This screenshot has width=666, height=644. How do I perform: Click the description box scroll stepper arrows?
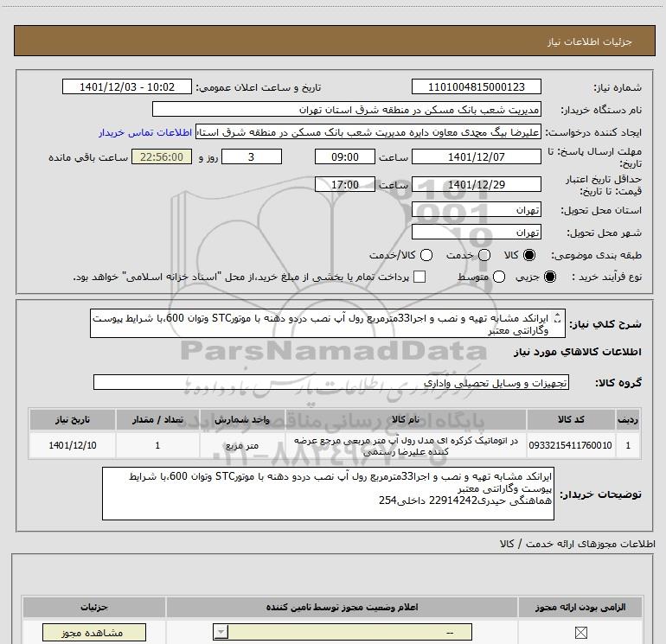pyautogui.click(x=558, y=317)
